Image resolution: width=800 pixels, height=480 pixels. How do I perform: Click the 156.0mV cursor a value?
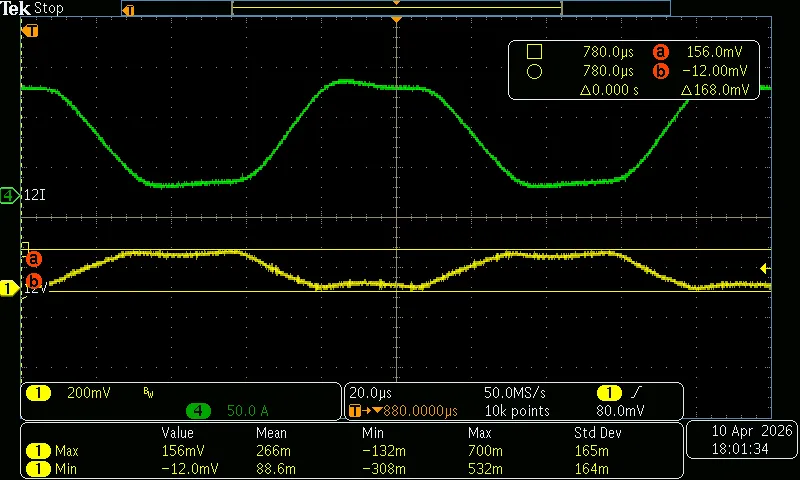click(x=714, y=52)
